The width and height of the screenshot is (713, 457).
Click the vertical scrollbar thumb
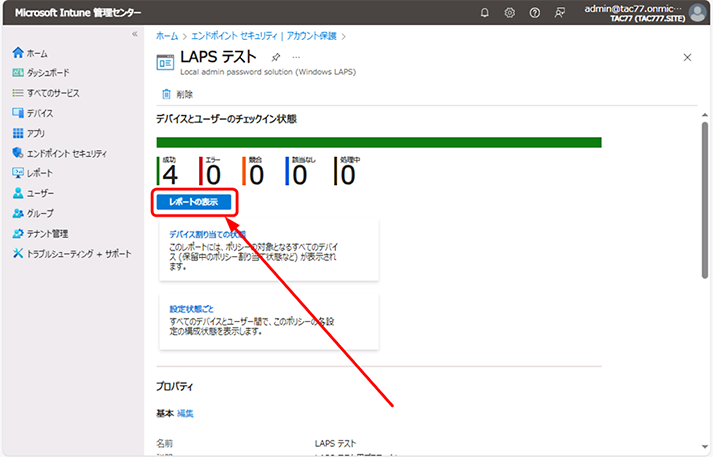[x=705, y=199]
